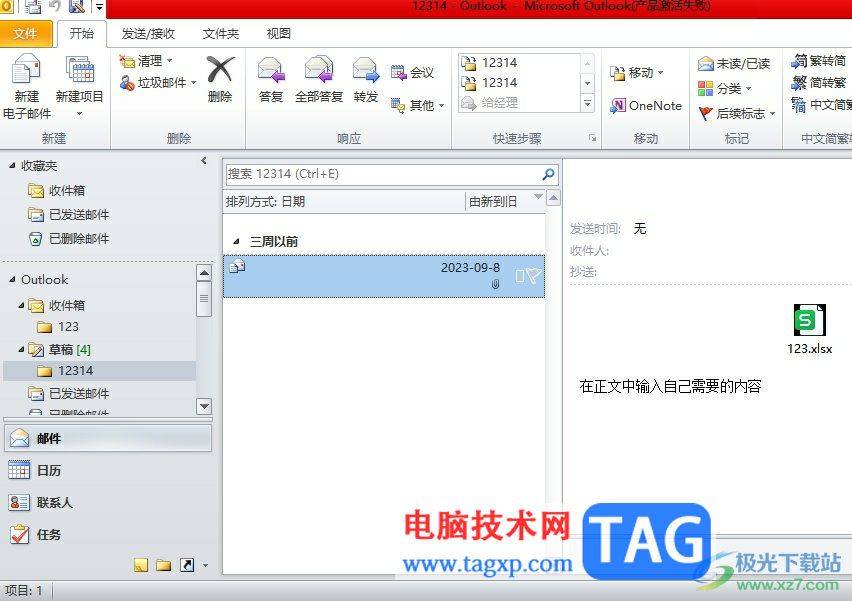Toggle Unread/Read (未读/已读)
The image size is (852, 601).
point(734,64)
